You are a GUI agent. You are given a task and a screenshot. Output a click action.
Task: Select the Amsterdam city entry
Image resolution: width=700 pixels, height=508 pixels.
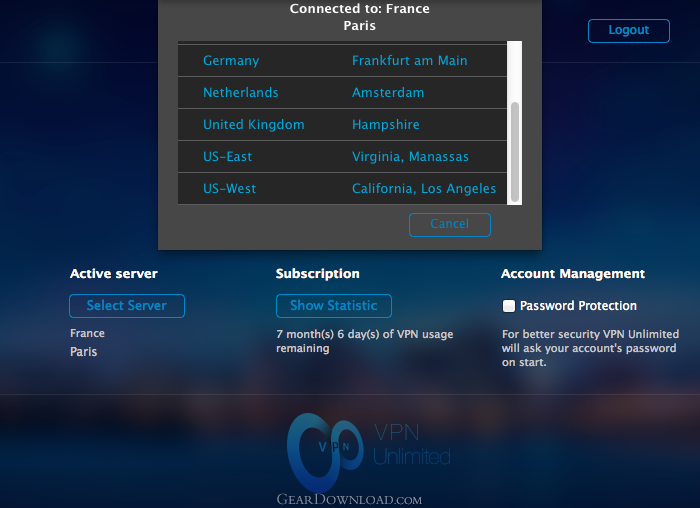click(x=388, y=93)
